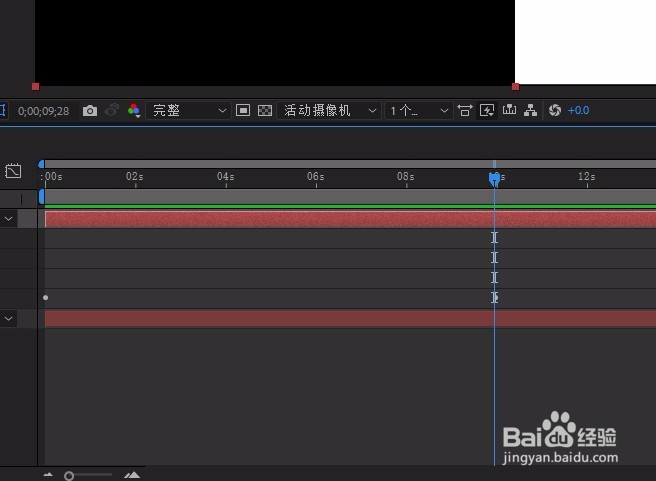Open the show channel RGB color icon
This screenshot has height=481, width=656.
[x=134, y=110]
